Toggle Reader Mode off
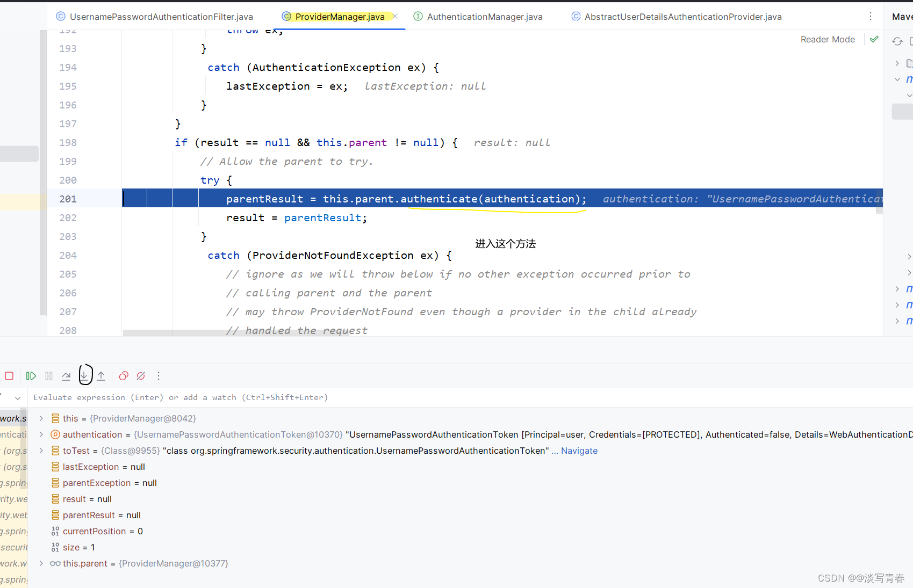Viewport: 913px width, 588px height. click(x=828, y=39)
